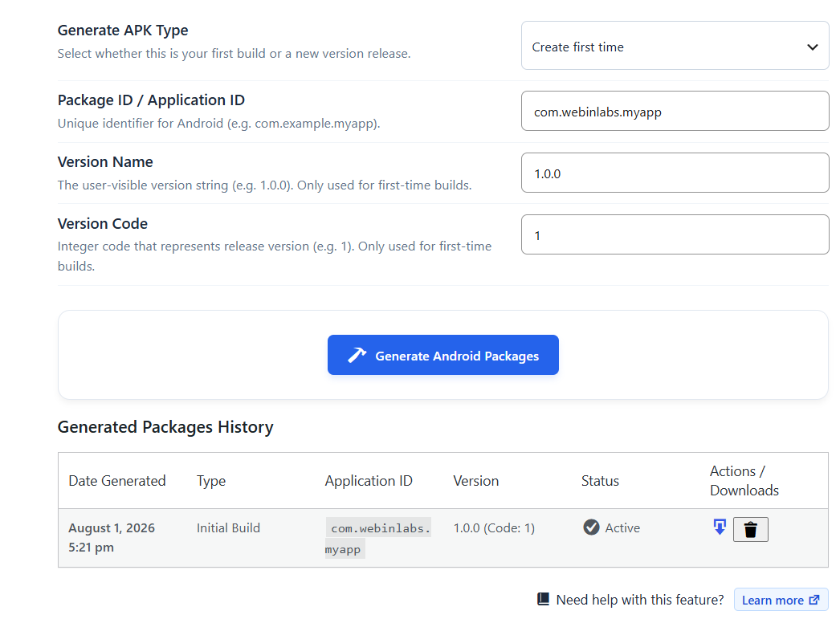Focus the Version Code input field
The width and height of the screenshot is (840, 619).
pyautogui.click(x=675, y=234)
